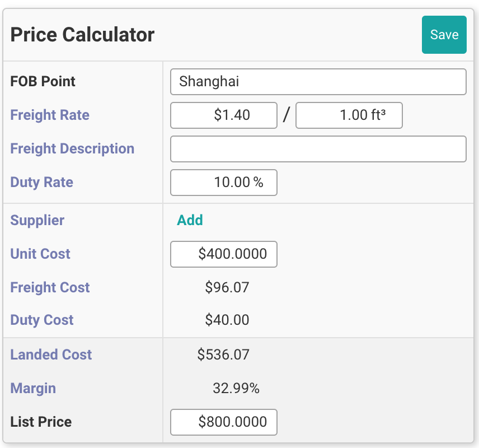Click the Save button
The image size is (479, 448).
coord(444,35)
